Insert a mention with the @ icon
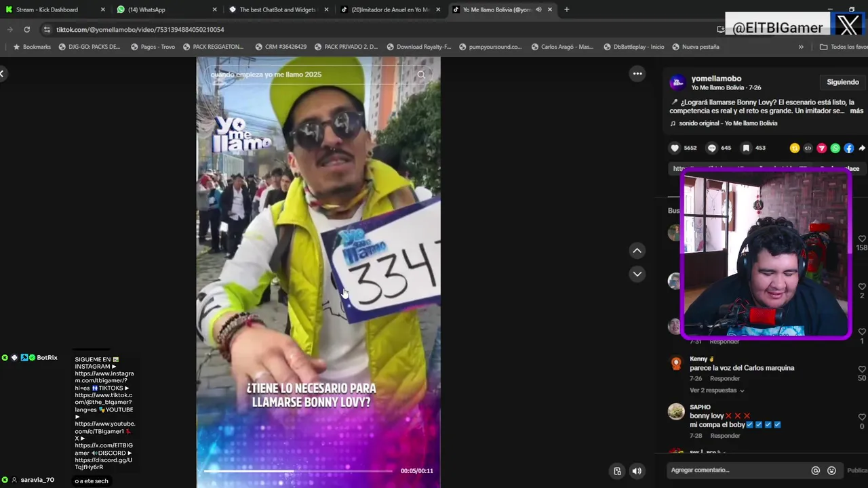 tap(816, 470)
